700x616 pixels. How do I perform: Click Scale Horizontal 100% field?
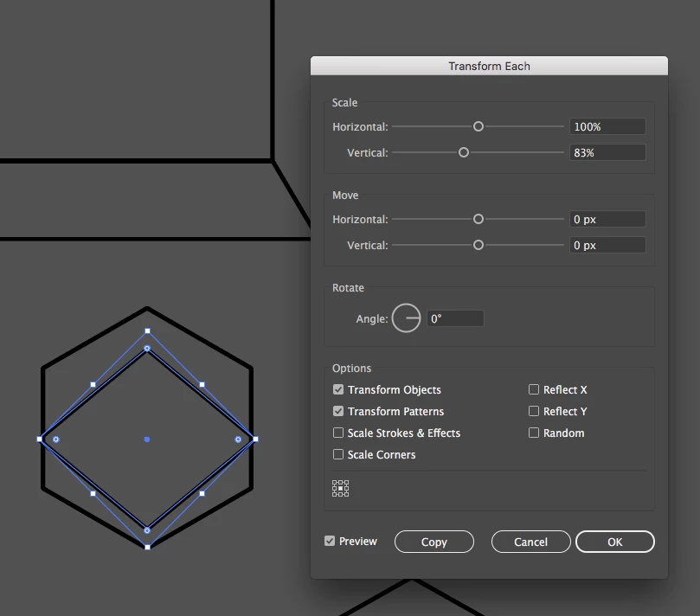607,126
